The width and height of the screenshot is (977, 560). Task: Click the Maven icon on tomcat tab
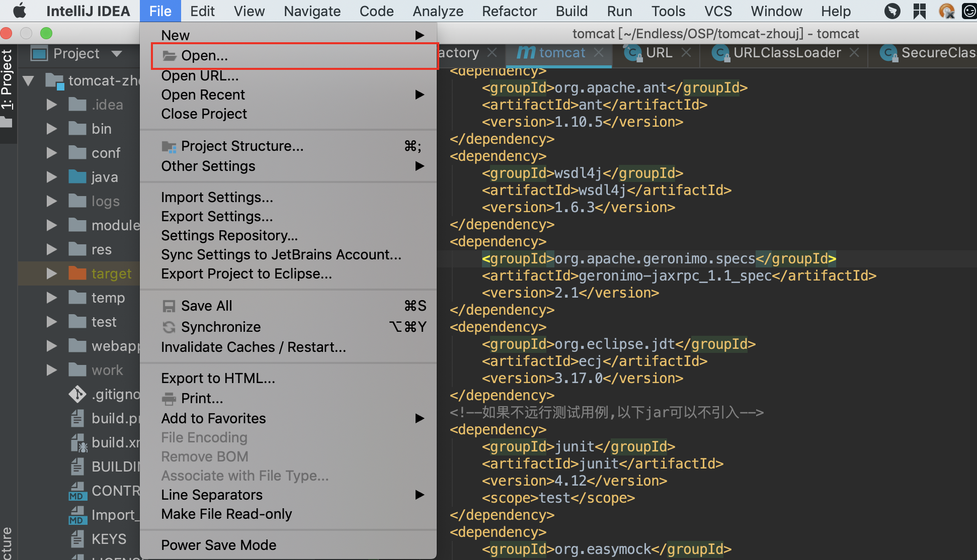click(526, 53)
